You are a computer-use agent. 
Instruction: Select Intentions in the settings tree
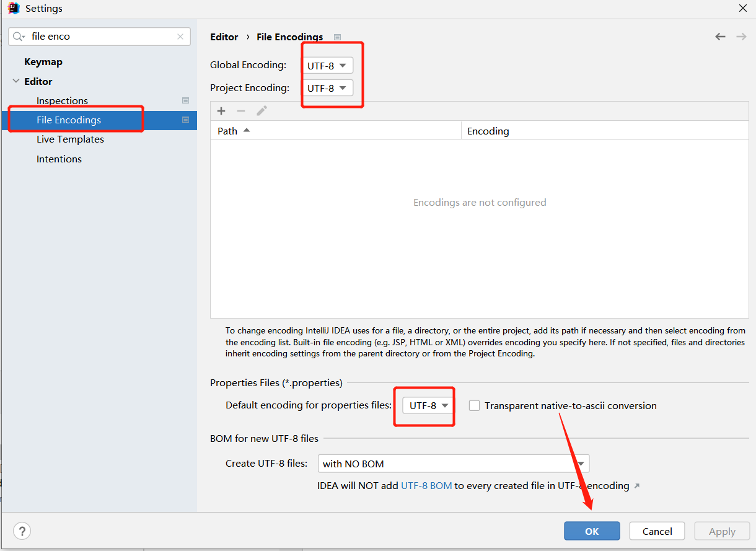tap(59, 159)
